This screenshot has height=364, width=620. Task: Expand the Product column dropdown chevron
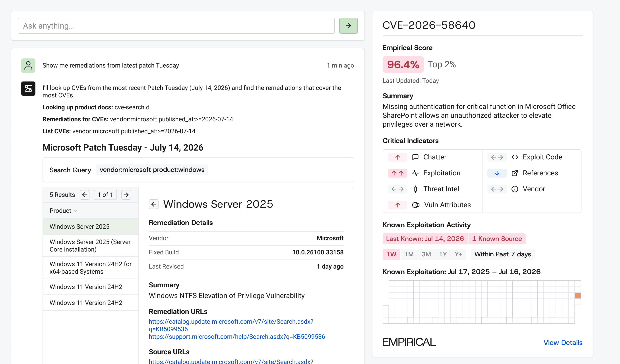[76, 211]
